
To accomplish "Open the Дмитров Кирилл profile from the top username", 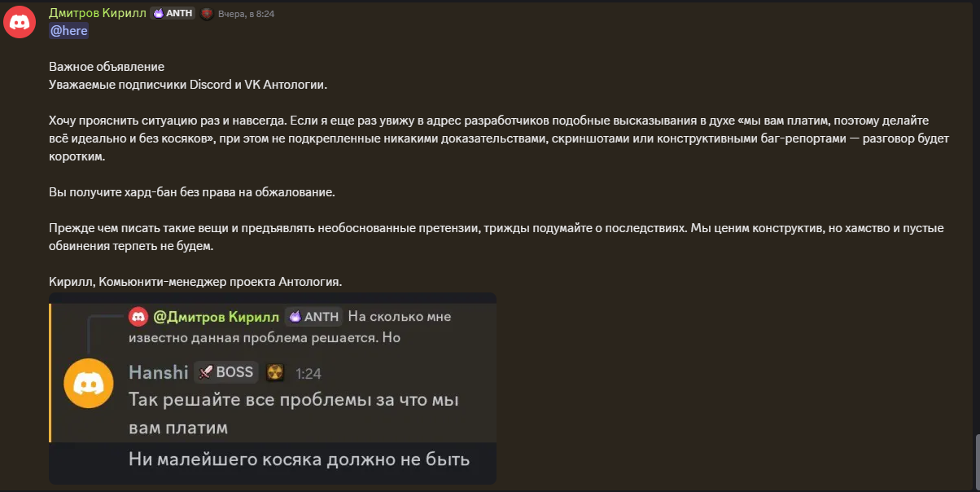I will pyautogui.click(x=96, y=13).
